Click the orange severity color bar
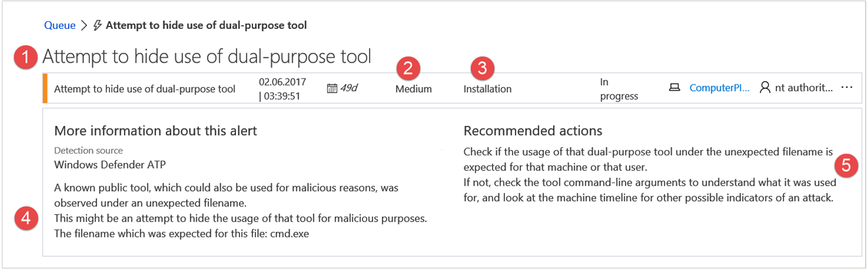 tap(44, 88)
